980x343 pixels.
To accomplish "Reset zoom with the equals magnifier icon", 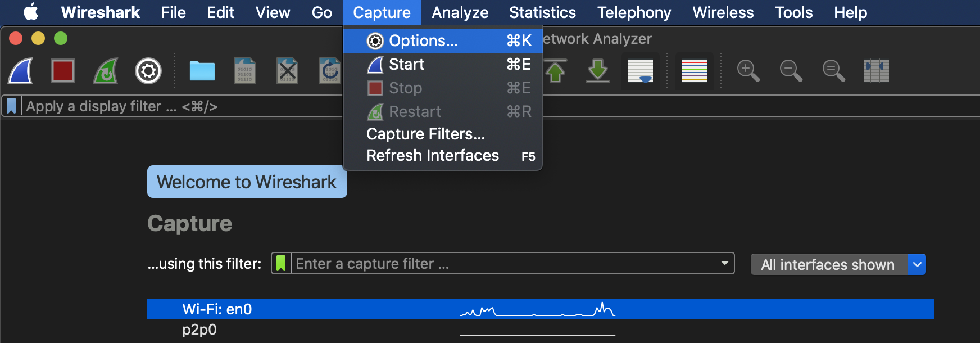I will pyautogui.click(x=833, y=71).
